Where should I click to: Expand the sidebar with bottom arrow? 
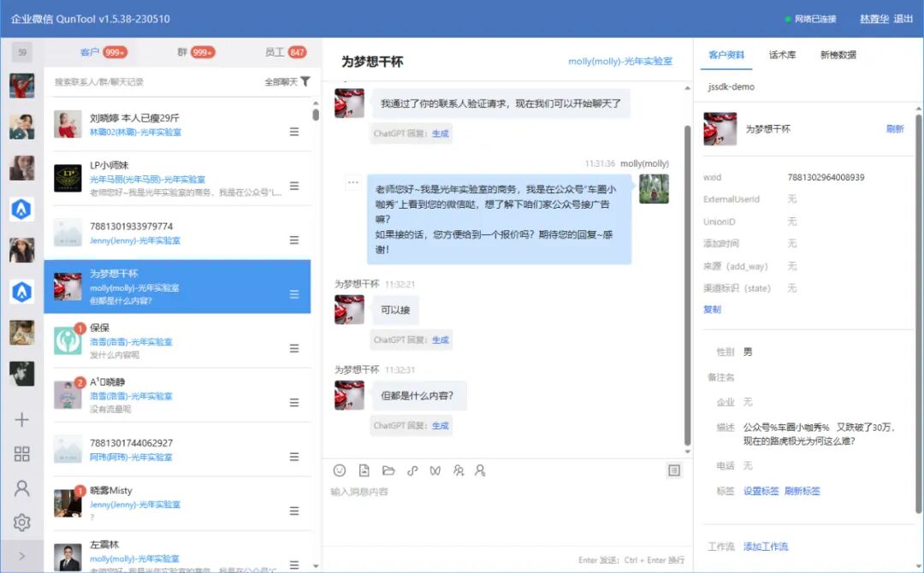tap(21, 556)
